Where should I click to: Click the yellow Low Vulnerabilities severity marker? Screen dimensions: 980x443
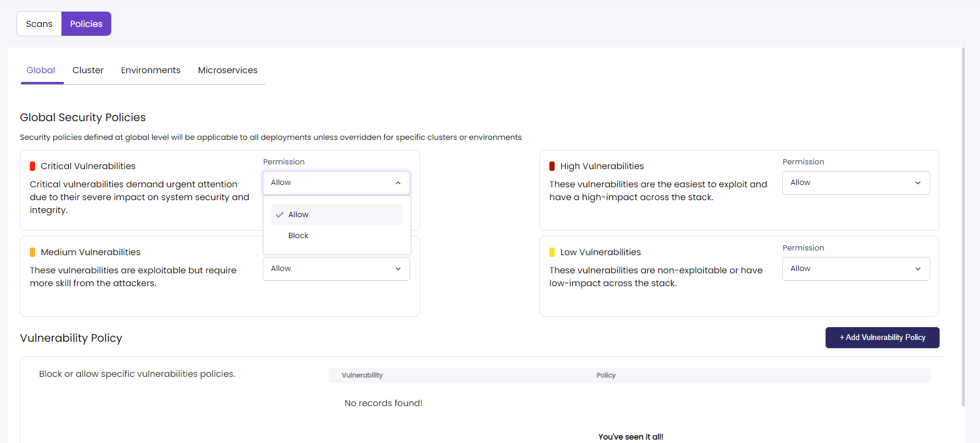pyautogui.click(x=552, y=252)
